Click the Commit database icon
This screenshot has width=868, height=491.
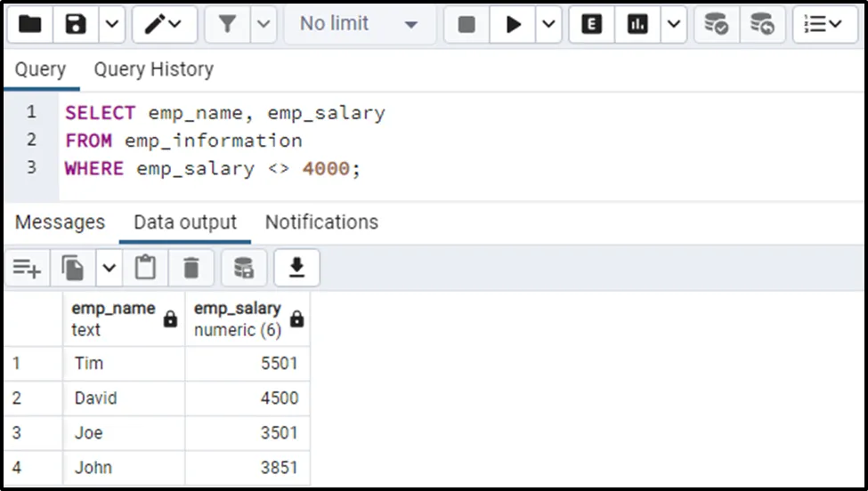coord(716,24)
